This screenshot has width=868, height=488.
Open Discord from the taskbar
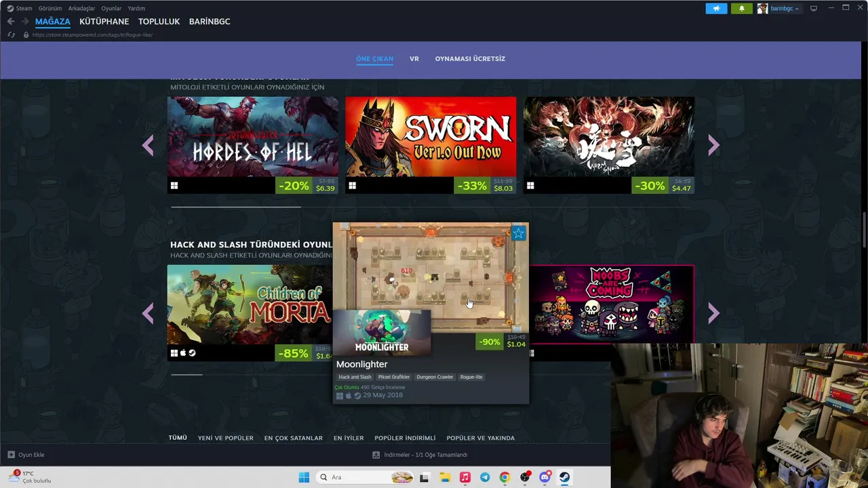545,477
